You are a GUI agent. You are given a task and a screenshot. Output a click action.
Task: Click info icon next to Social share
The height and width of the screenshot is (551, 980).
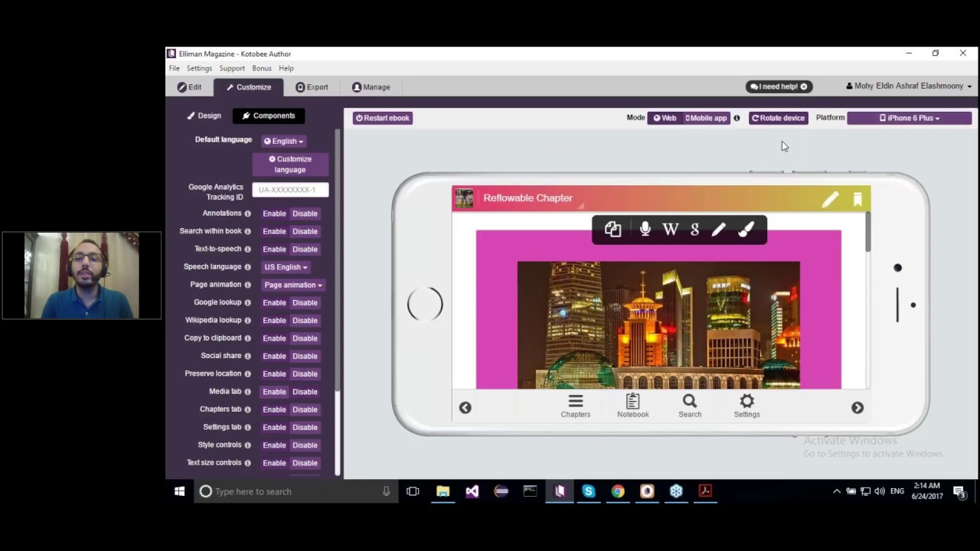247,356
